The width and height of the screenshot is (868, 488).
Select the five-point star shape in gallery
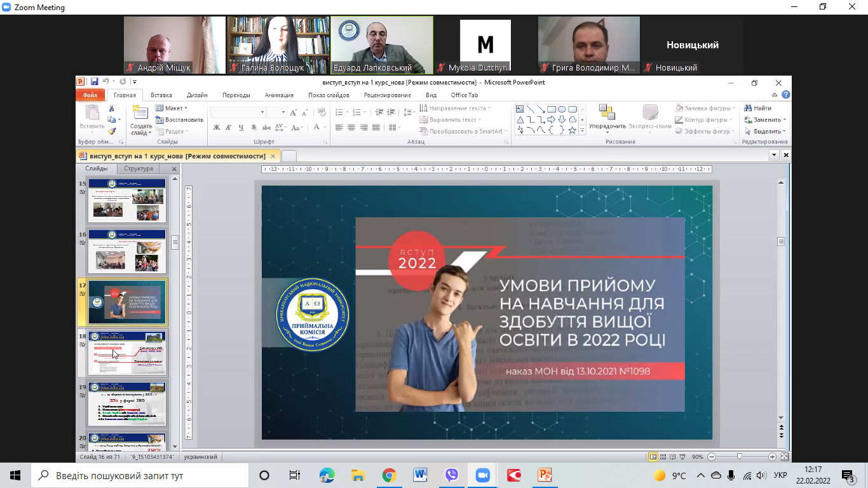click(572, 130)
